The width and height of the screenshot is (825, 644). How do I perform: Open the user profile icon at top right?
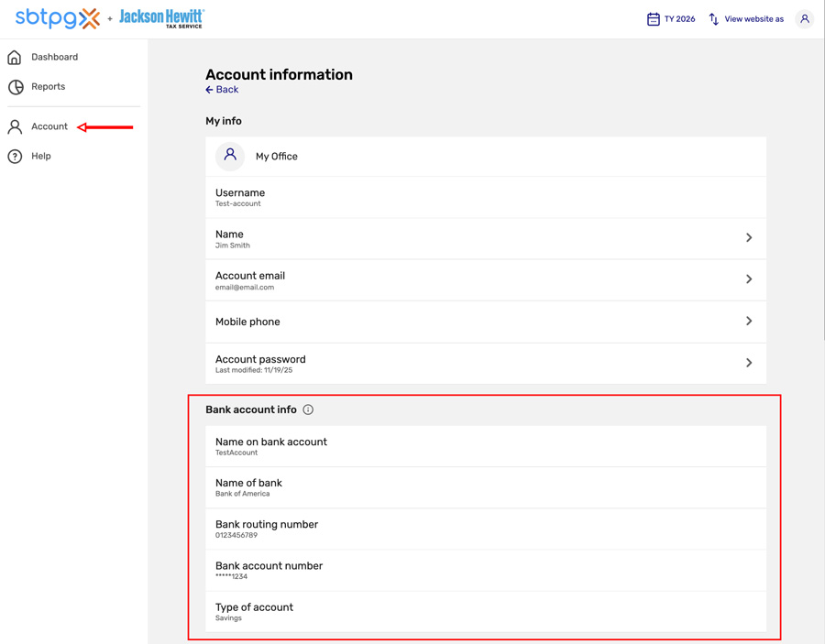[x=804, y=19]
